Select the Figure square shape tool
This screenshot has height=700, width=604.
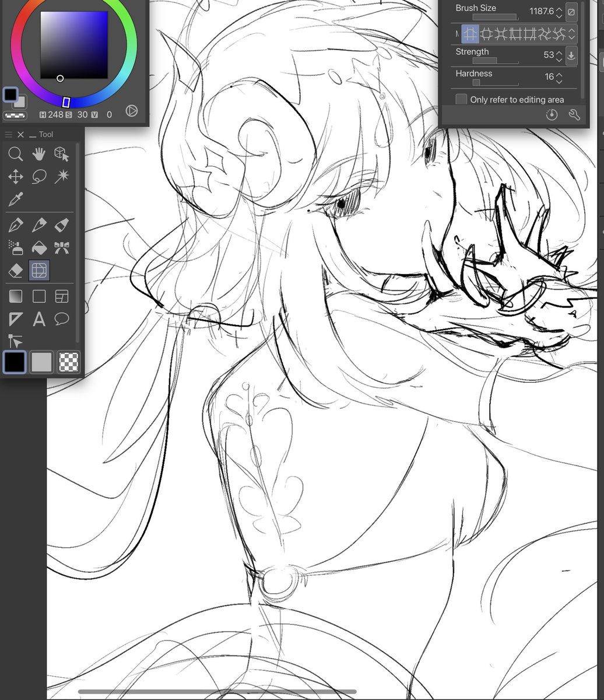pyautogui.click(x=39, y=296)
